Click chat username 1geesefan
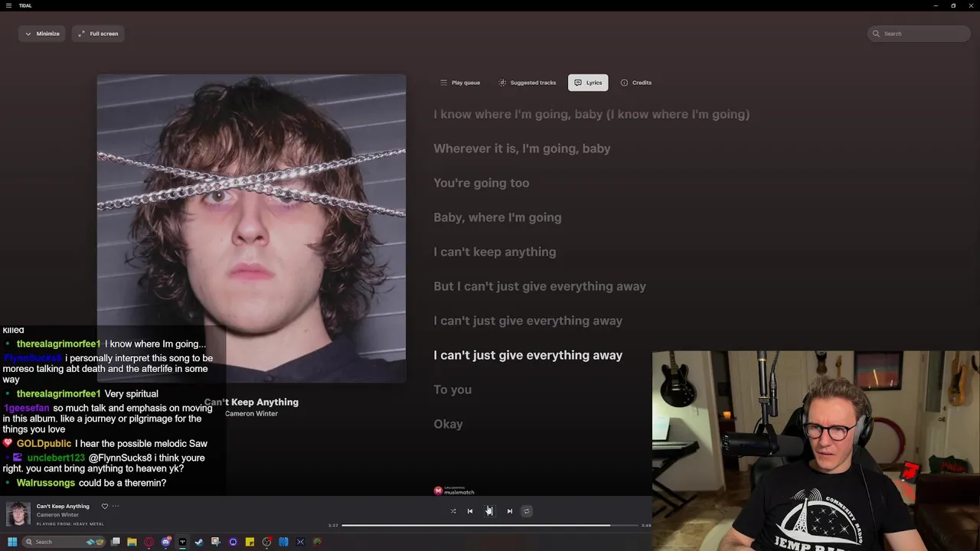Image resolution: width=980 pixels, height=551 pixels. (x=26, y=408)
